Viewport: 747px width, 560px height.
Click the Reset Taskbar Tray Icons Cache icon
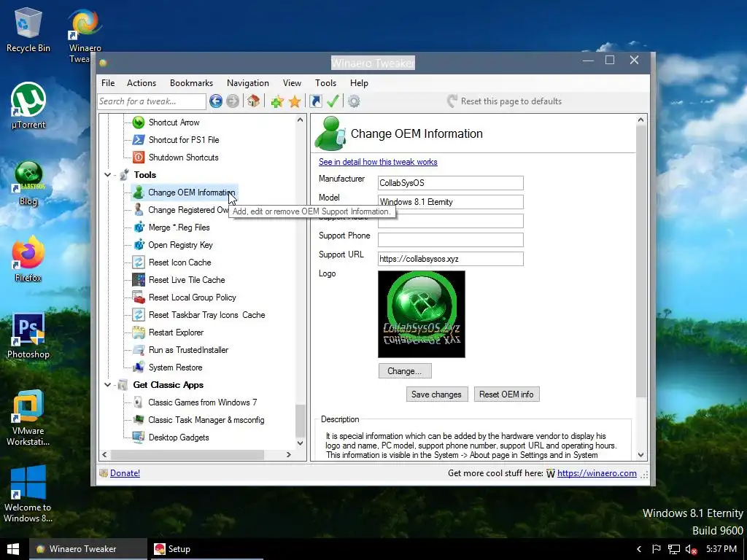[x=138, y=315]
